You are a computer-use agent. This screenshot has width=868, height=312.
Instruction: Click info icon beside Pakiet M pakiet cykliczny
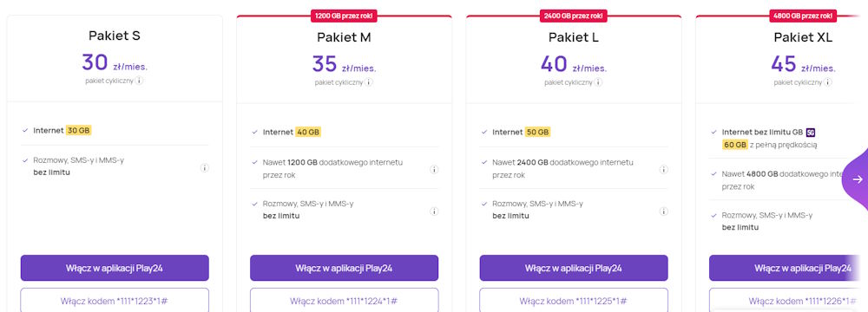(x=369, y=81)
